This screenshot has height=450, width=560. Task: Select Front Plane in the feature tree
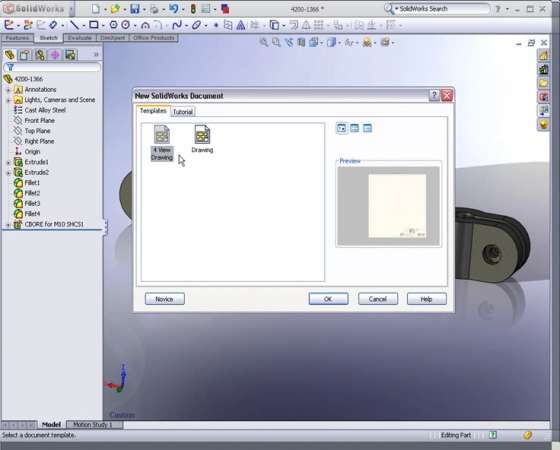pyautogui.click(x=39, y=120)
